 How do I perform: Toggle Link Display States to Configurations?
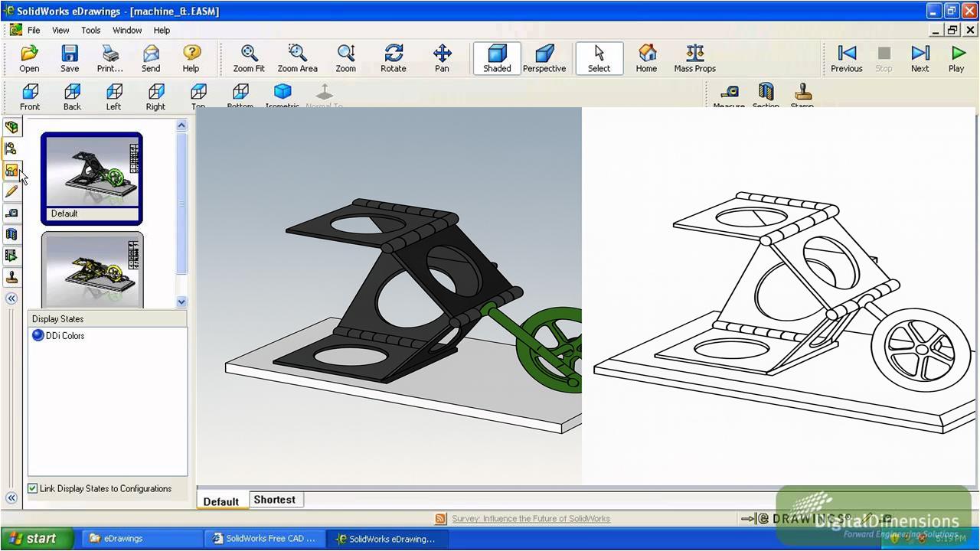click(32, 488)
